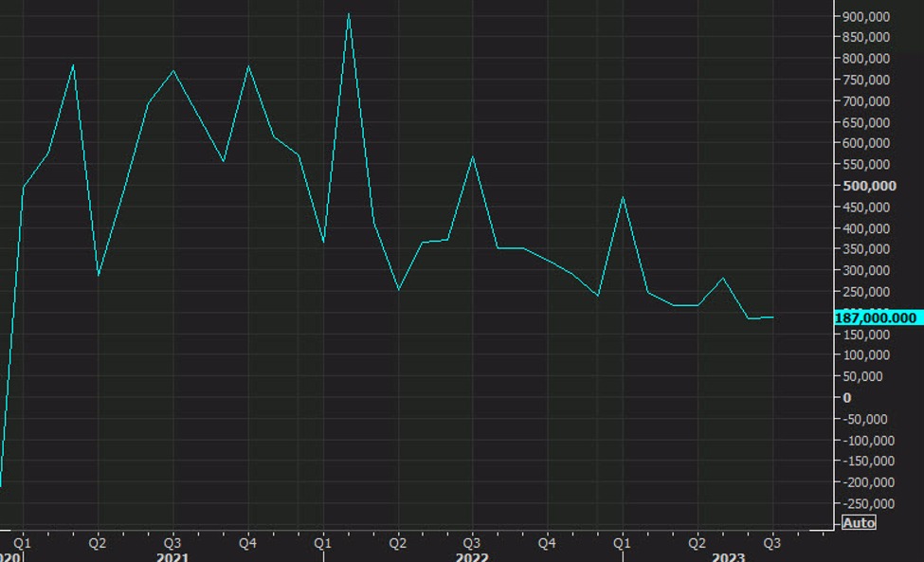Click the 900,000 y-axis label
924x562 pixels.
click(866, 17)
